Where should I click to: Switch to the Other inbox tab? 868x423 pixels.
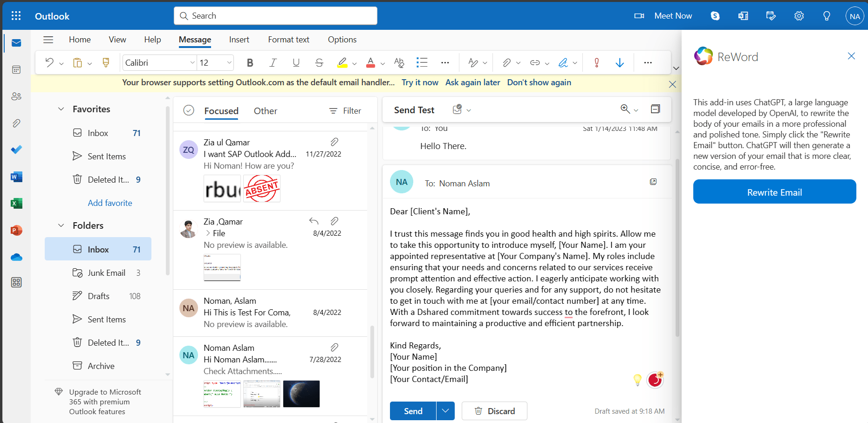pyautogui.click(x=266, y=111)
